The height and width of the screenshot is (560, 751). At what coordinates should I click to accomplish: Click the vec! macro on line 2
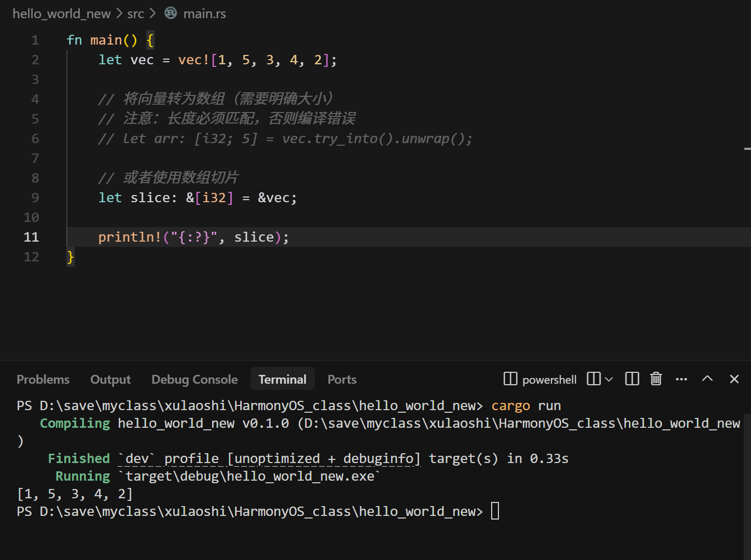193,60
